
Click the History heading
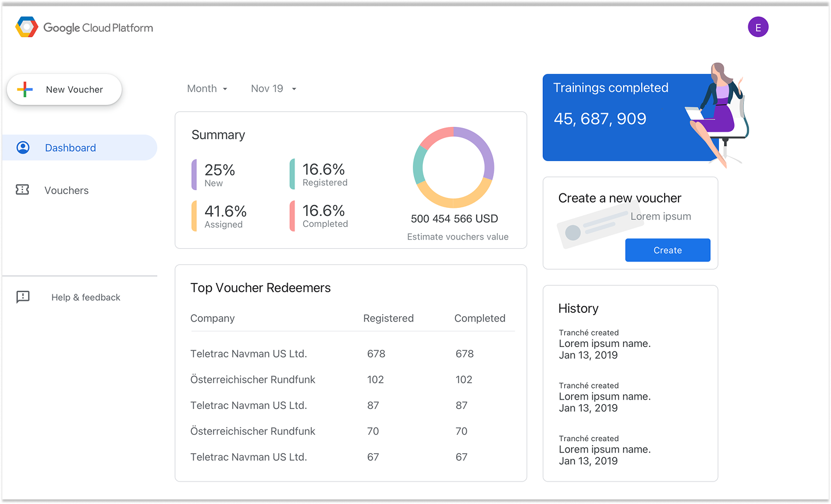click(x=579, y=308)
